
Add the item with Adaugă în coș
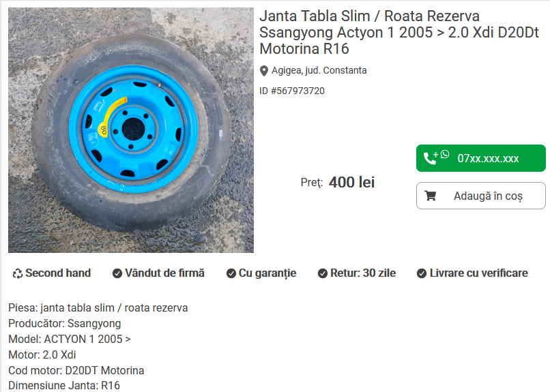[481, 196]
